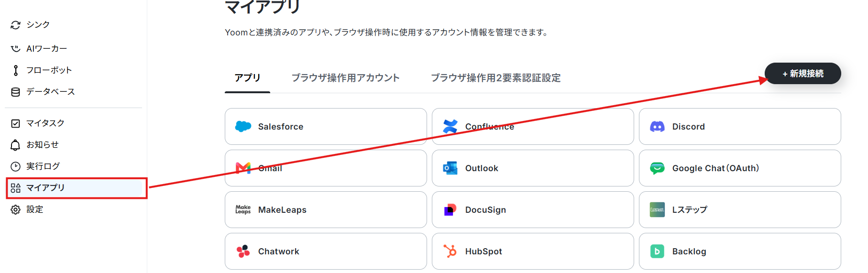Open the Lステップ app card
The width and height of the screenshot is (868, 273).
(x=740, y=209)
